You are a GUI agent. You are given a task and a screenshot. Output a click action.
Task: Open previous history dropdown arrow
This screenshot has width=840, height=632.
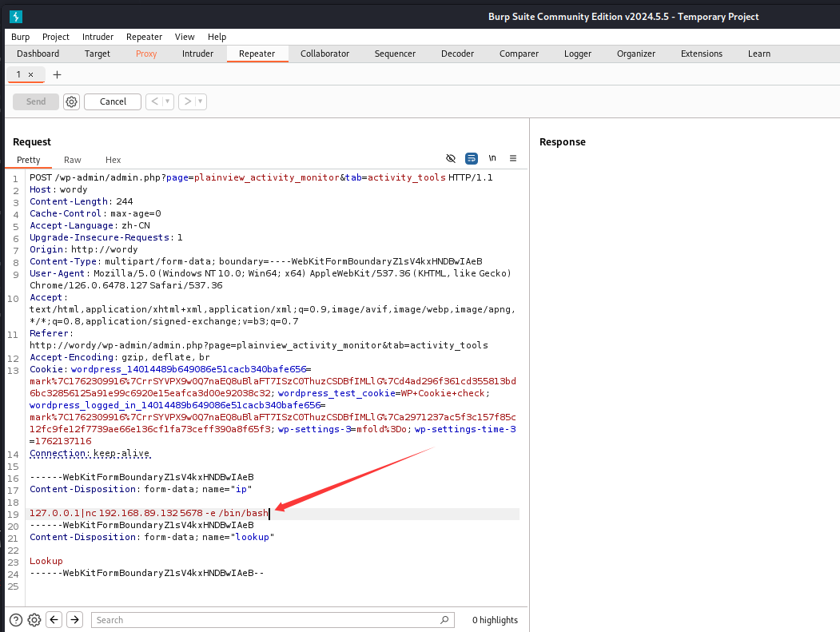pos(168,101)
